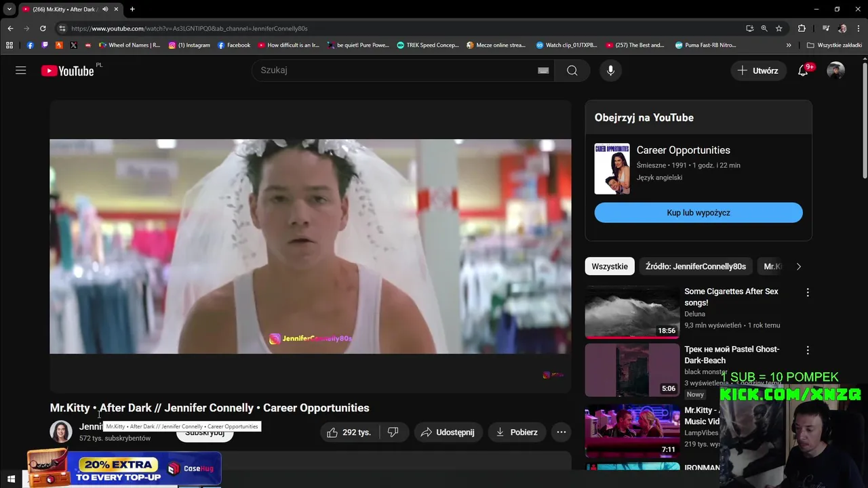
Task: Click the video player to pause
Action: 311,247
